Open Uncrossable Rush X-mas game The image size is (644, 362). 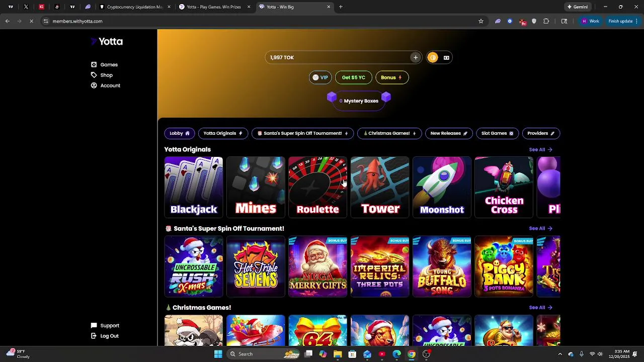point(194,266)
